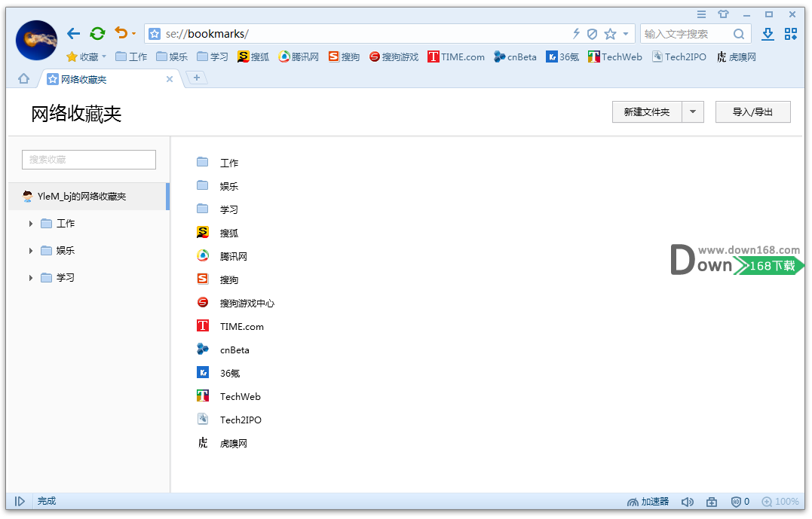The image size is (812, 519).
Task: Open TIME.com bookmark on bookmarks bar
Action: (456, 57)
